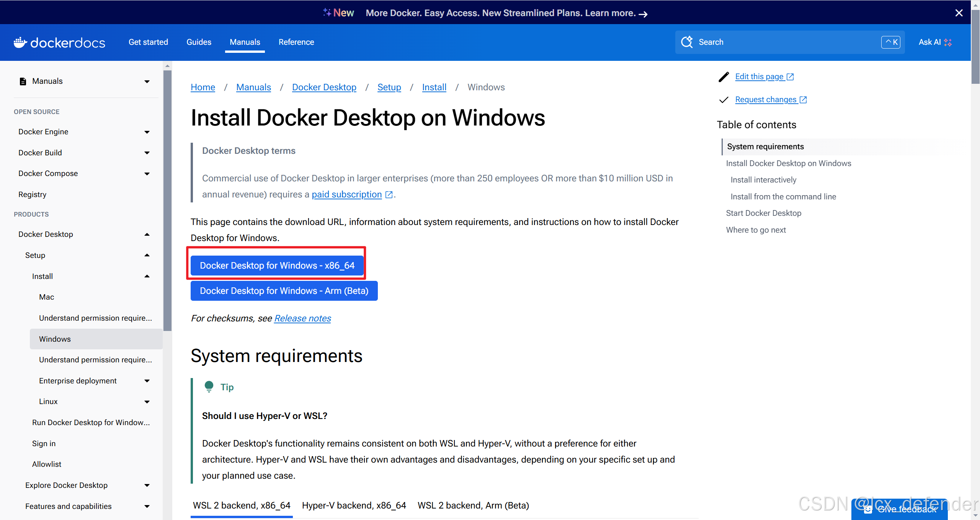Open the Get started menu
The image size is (980, 520).
(148, 42)
